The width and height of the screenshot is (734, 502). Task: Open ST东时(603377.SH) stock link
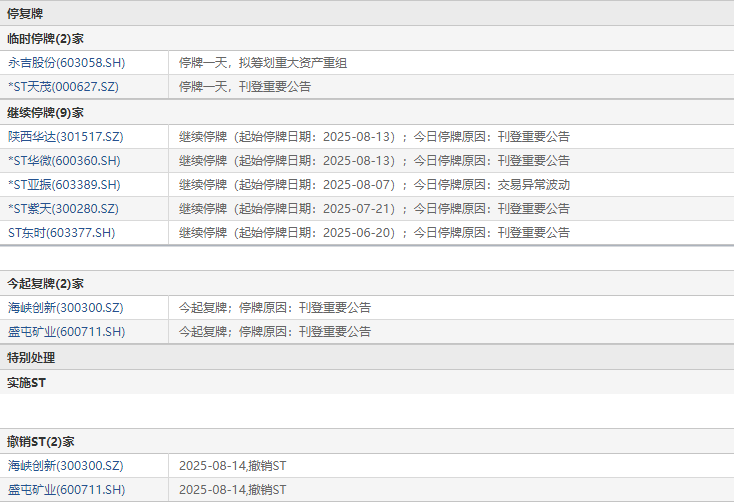tap(61, 233)
